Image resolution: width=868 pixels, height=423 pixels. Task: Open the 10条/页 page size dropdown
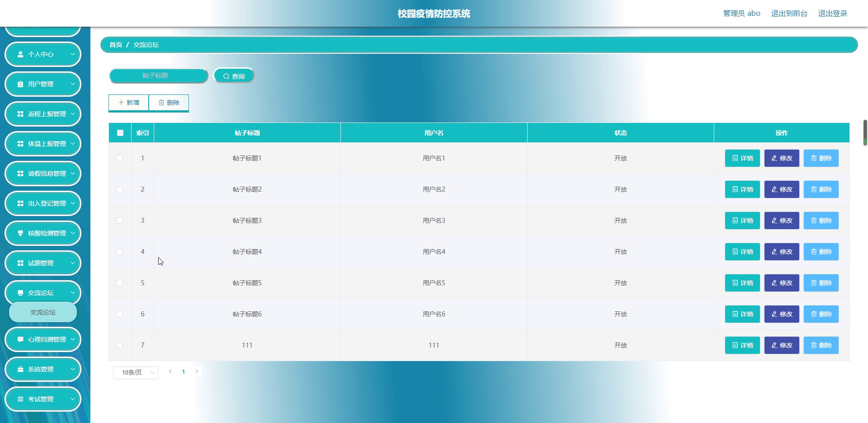[x=136, y=372]
